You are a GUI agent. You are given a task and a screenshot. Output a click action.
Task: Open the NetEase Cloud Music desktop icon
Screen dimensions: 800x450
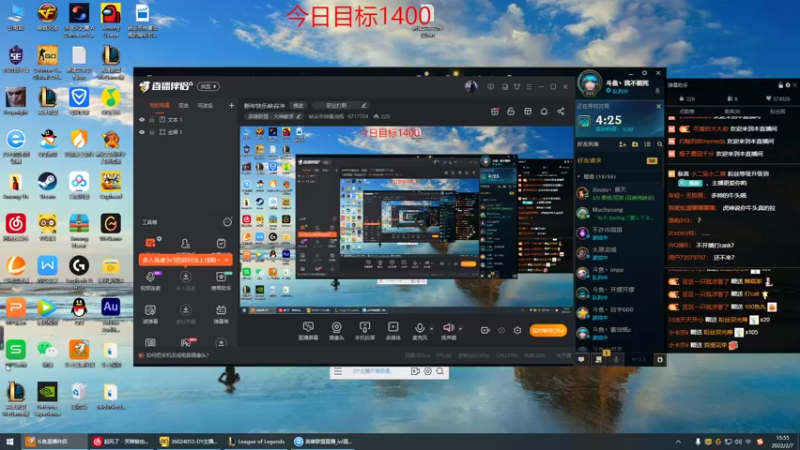(16, 224)
